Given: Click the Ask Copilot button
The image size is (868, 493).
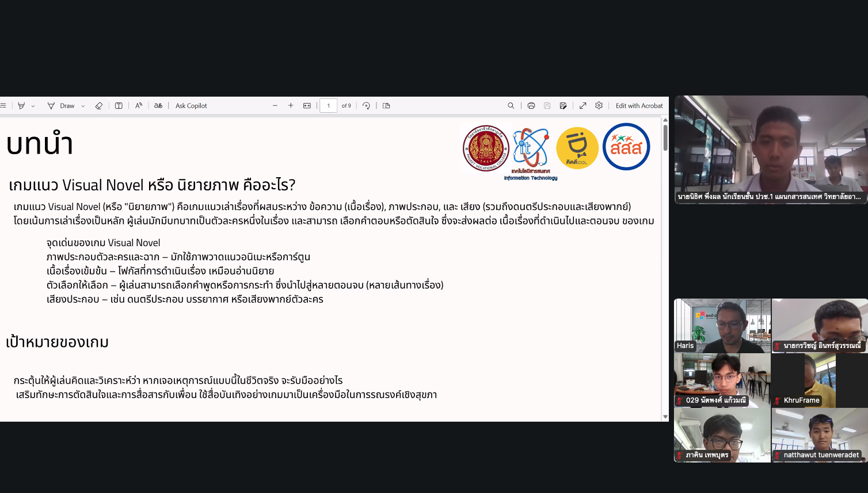Looking at the screenshot, I should coord(191,106).
